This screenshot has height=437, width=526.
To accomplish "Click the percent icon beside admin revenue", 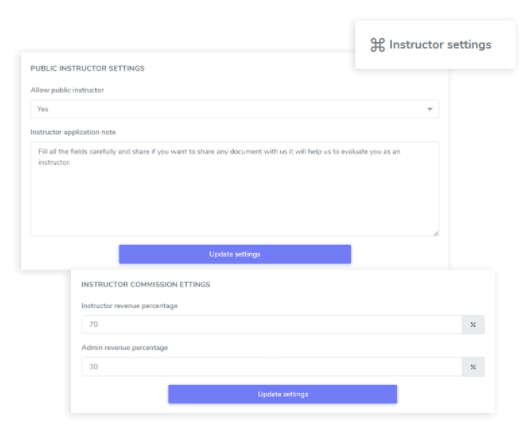I will [x=473, y=367].
